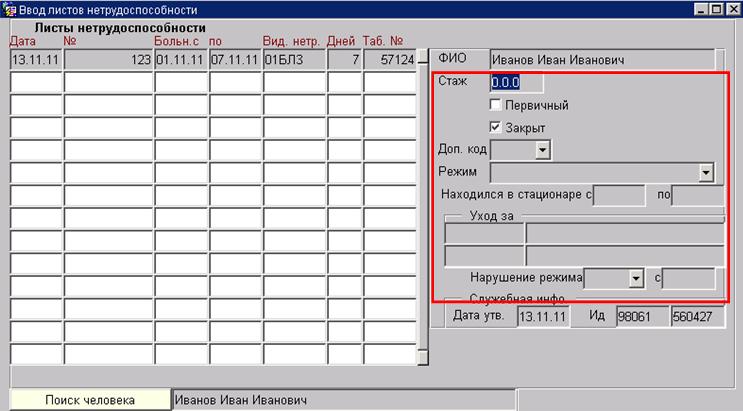The image size is (743, 411).
Task: Click the Больн.с cell 01.11.11
Action: point(181,60)
